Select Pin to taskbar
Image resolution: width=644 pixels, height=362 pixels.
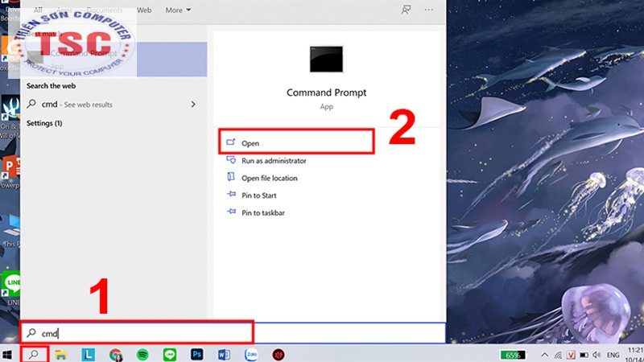tap(263, 212)
